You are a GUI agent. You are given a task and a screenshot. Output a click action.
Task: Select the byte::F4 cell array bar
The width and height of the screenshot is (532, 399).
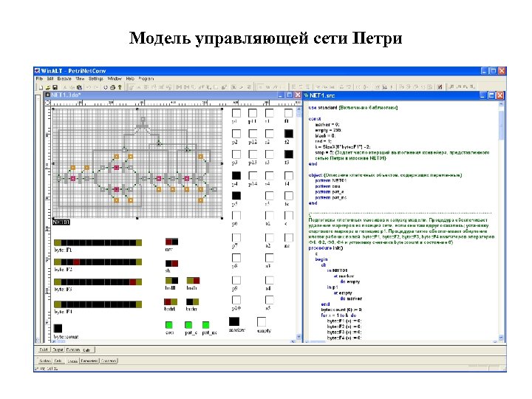coord(98,304)
